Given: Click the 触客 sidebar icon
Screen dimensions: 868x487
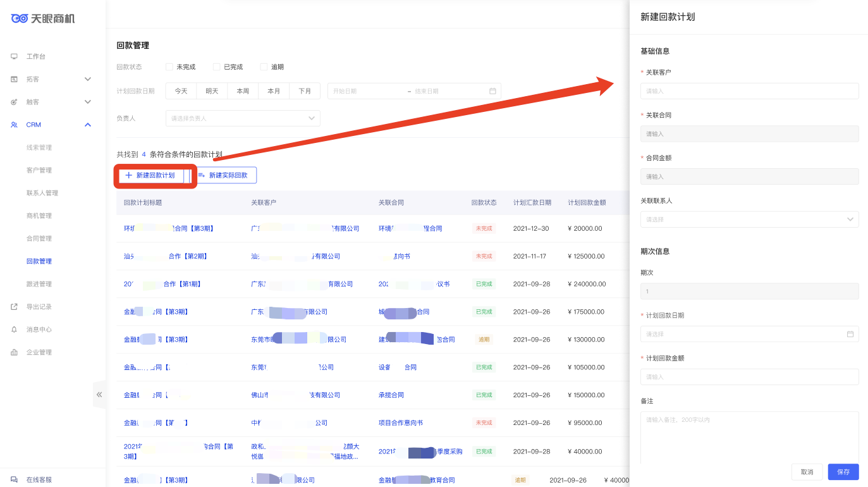Looking at the screenshot, I should pos(14,102).
